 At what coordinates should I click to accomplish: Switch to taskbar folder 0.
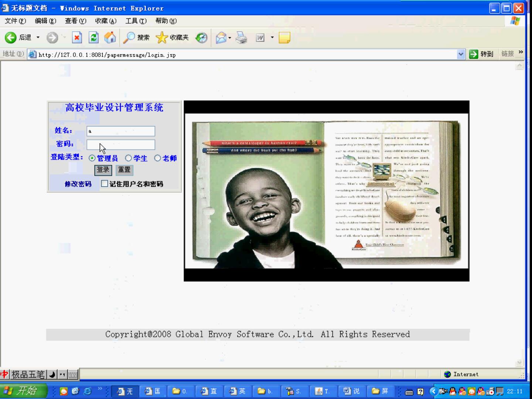[180, 391]
